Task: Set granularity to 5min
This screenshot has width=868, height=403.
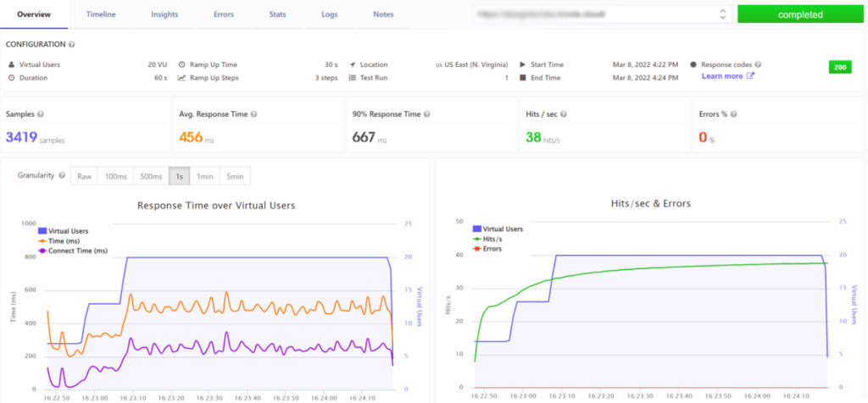Action: 236,176
